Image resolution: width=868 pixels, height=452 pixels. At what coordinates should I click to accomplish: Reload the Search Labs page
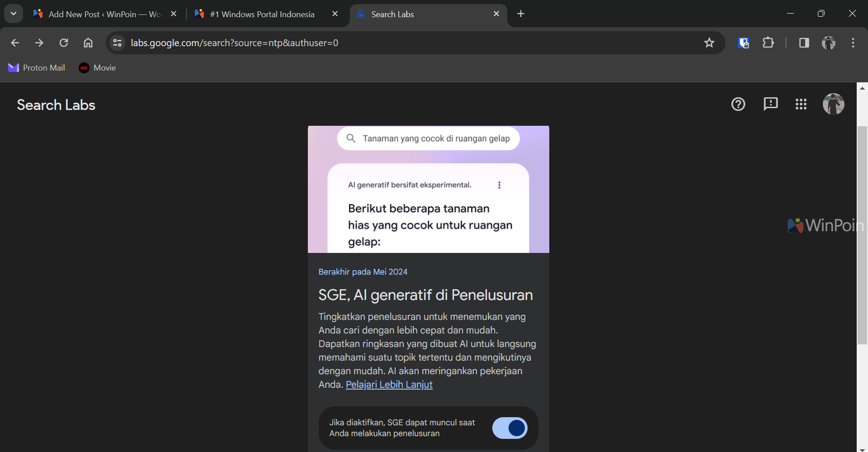coord(64,43)
